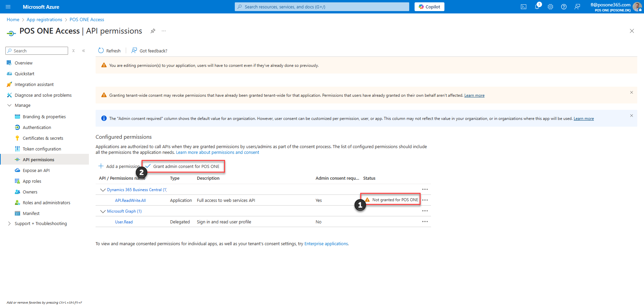Screen dimensions: 644x306
Task: Click the Copilot button
Action: click(x=429, y=7)
